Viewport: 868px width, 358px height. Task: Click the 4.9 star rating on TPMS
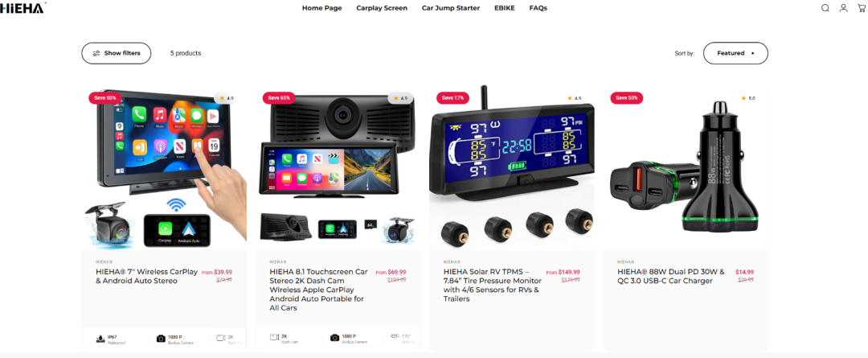pos(574,98)
